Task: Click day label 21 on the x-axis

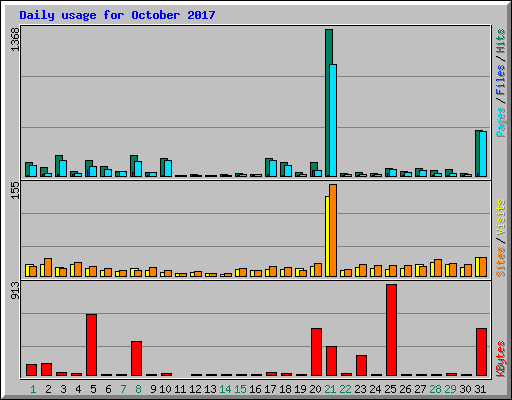Action: 330,389
